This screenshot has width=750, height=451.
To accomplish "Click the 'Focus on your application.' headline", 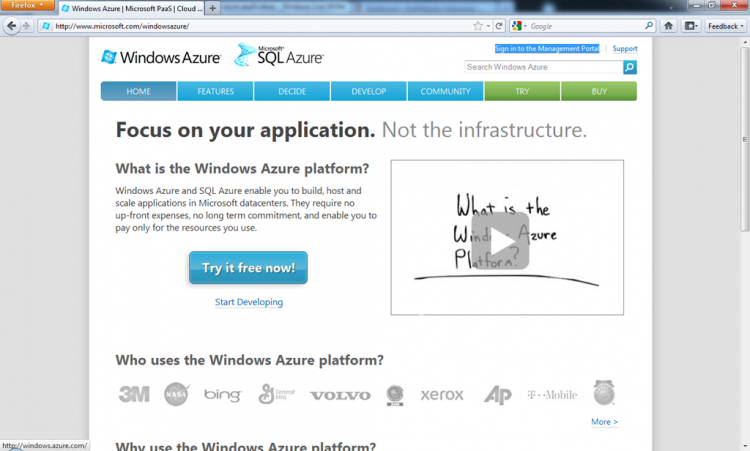I will coord(245,130).
